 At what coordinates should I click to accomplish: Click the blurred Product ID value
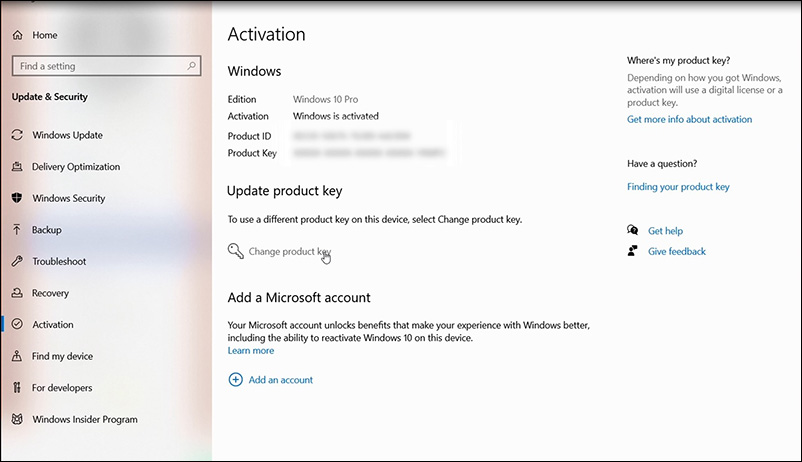click(x=352, y=136)
